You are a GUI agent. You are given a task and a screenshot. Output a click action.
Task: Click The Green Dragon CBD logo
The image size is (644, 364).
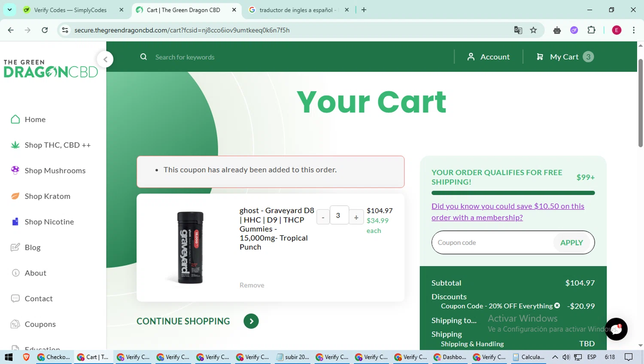pyautogui.click(x=51, y=69)
